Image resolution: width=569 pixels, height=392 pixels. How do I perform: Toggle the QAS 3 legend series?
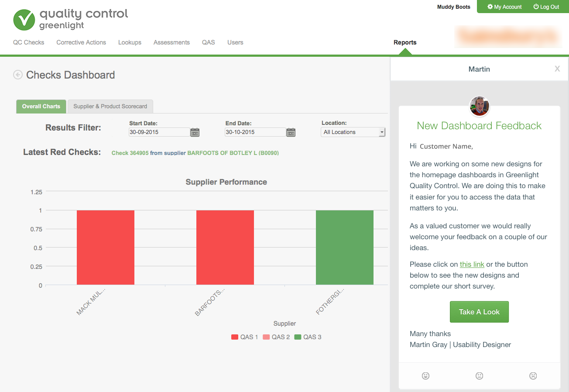click(x=308, y=337)
